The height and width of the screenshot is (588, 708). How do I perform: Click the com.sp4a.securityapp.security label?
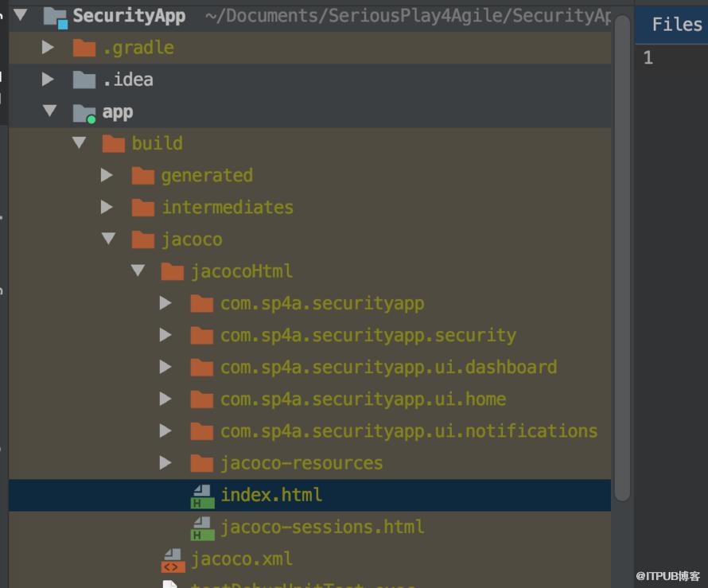click(x=368, y=336)
